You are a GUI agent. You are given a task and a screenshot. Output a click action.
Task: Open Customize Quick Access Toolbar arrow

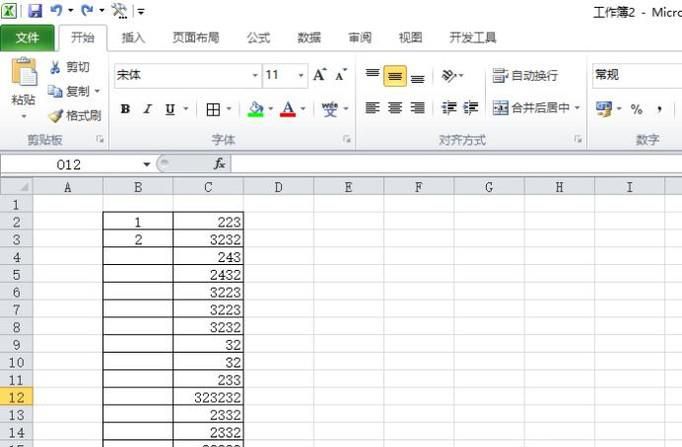[141, 12]
